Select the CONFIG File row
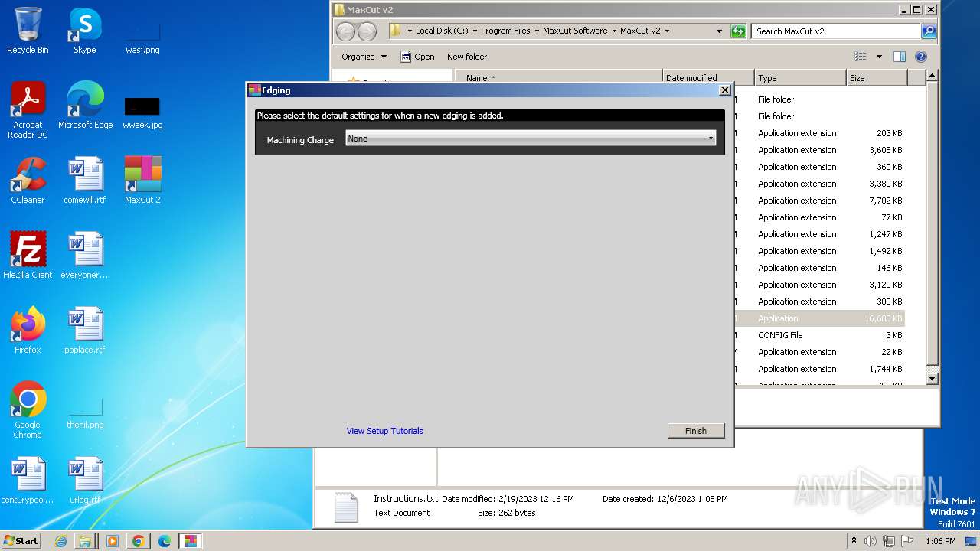The height and width of the screenshot is (551, 980). pos(819,335)
